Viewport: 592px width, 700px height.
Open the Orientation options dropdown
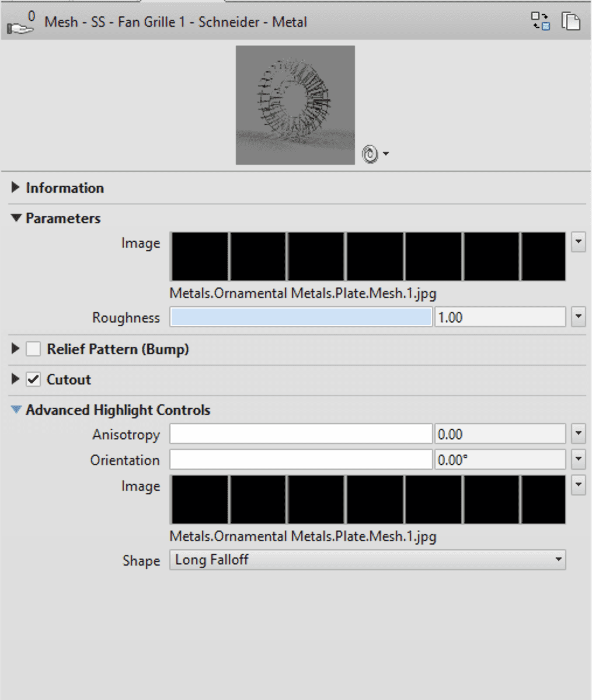click(x=580, y=460)
